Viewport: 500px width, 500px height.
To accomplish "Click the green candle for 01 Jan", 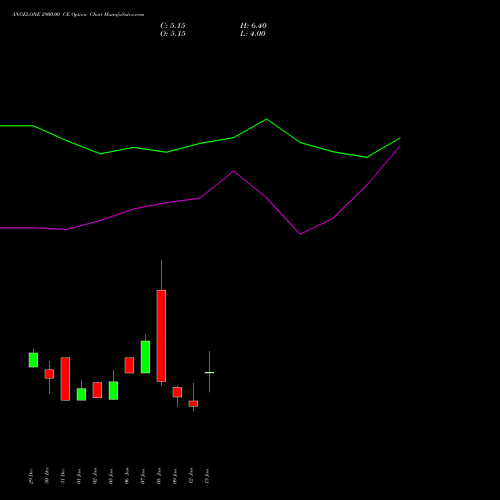I will [81, 394].
